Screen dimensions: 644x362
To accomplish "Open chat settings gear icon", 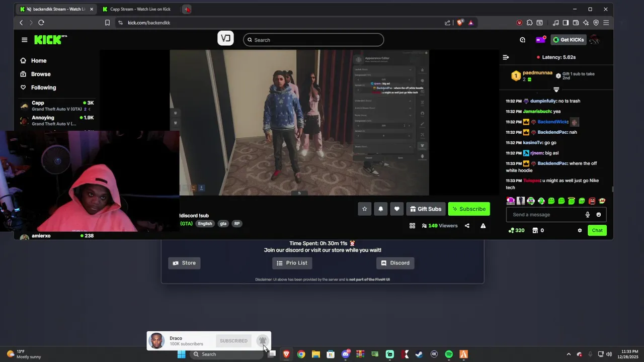I will pyautogui.click(x=580, y=230).
